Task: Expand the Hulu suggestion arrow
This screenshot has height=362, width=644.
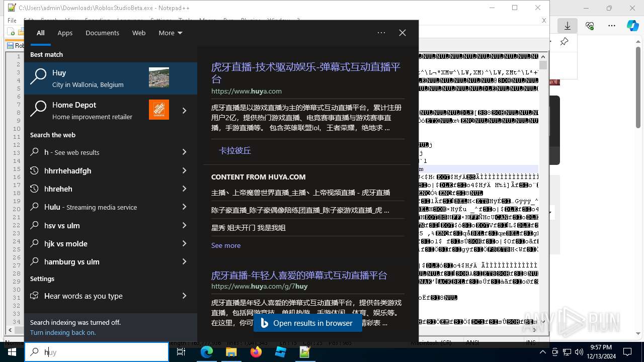Action: point(184,207)
